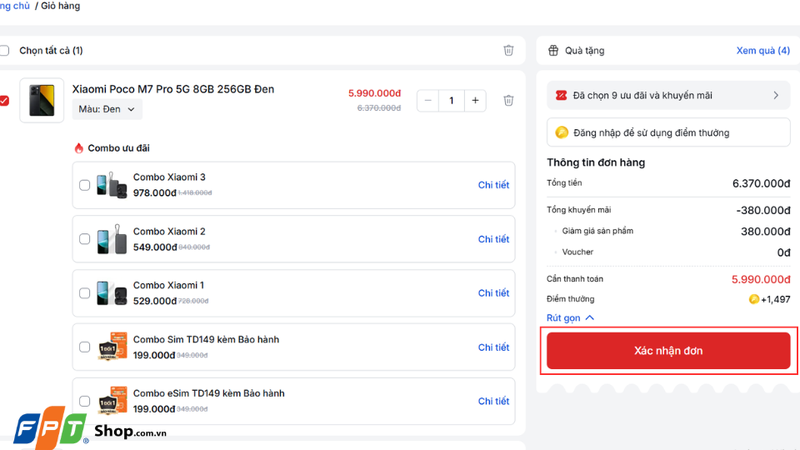Click the Combo Xiaomi 2 price 549.000đ
800x450 pixels.
tap(155, 247)
